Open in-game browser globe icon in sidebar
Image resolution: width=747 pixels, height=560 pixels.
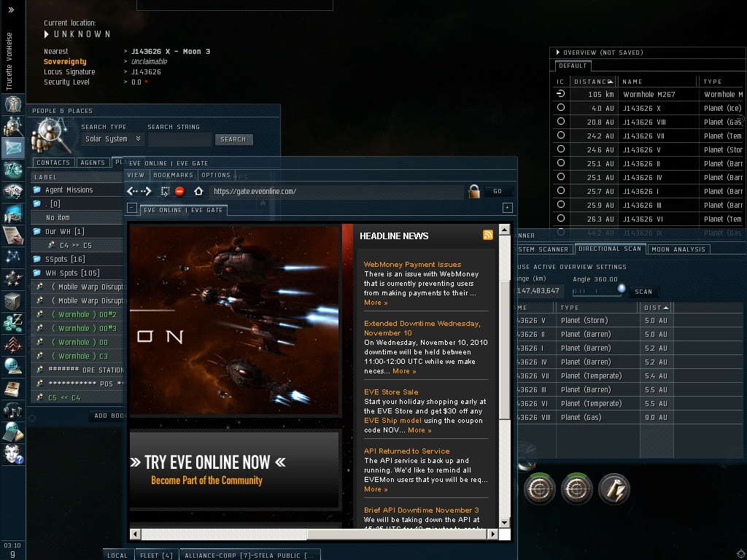pyautogui.click(x=13, y=366)
